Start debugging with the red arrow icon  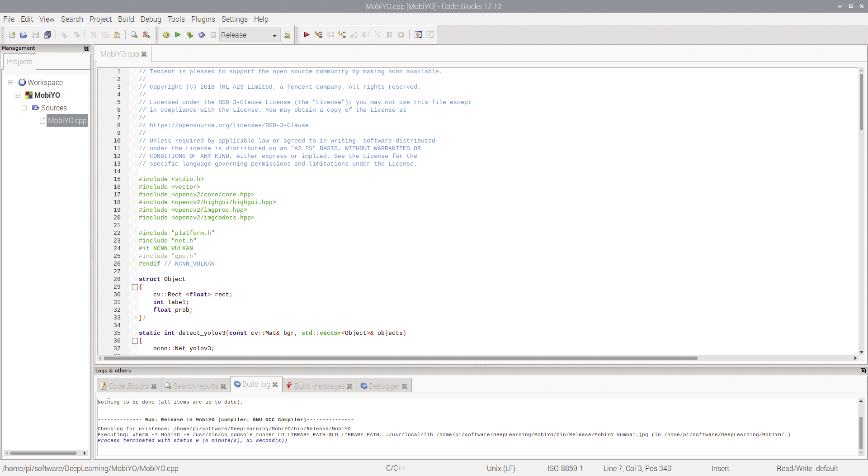pyautogui.click(x=307, y=35)
